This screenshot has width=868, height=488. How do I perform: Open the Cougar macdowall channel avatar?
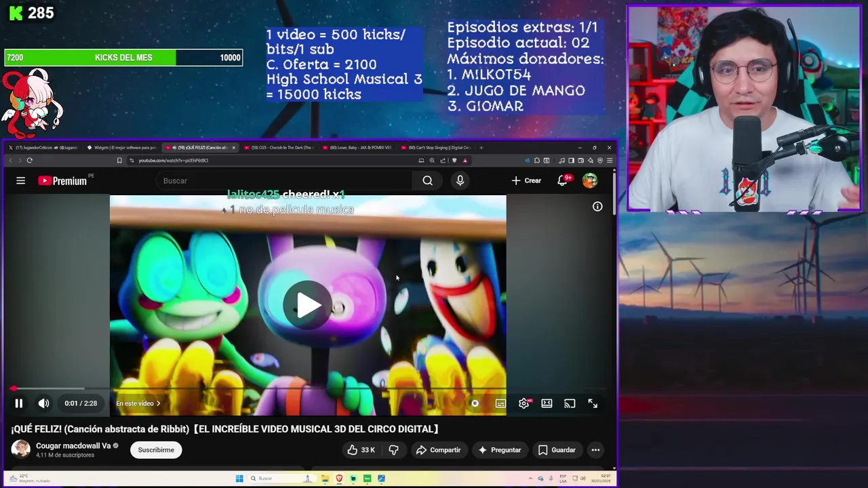click(21, 449)
